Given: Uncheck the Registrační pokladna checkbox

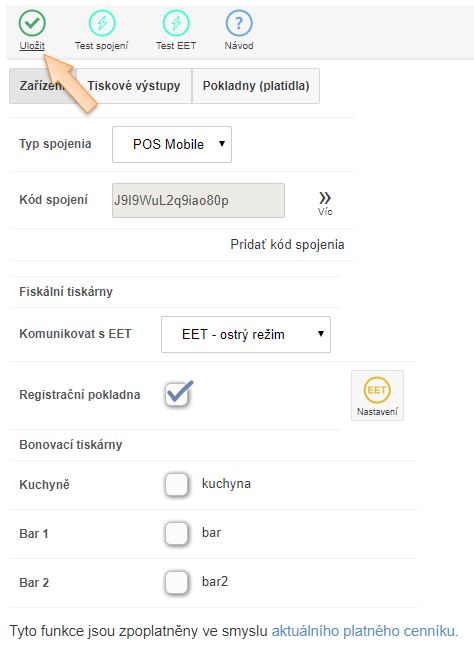Looking at the screenshot, I should coord(178,393).
